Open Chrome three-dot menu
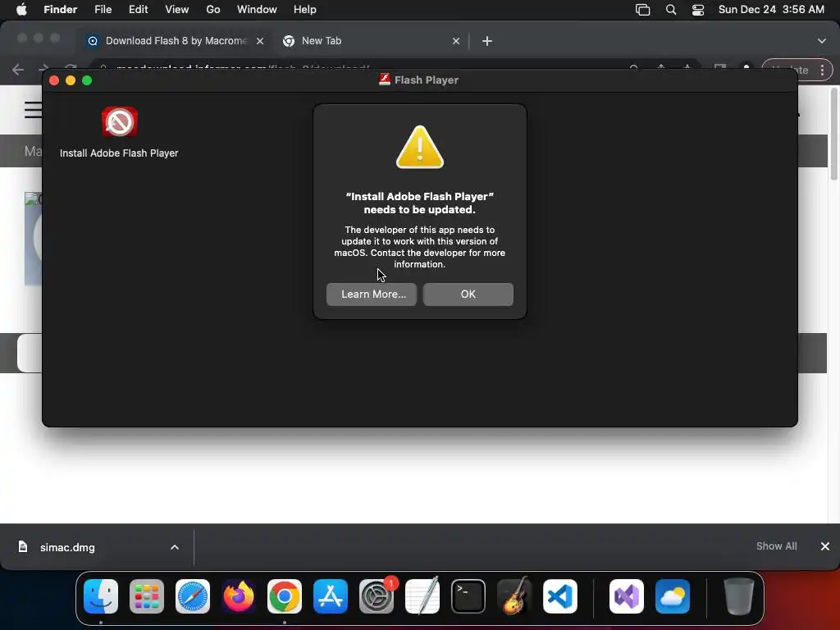This screenshot has width=840, height=630. pos(822,71)
